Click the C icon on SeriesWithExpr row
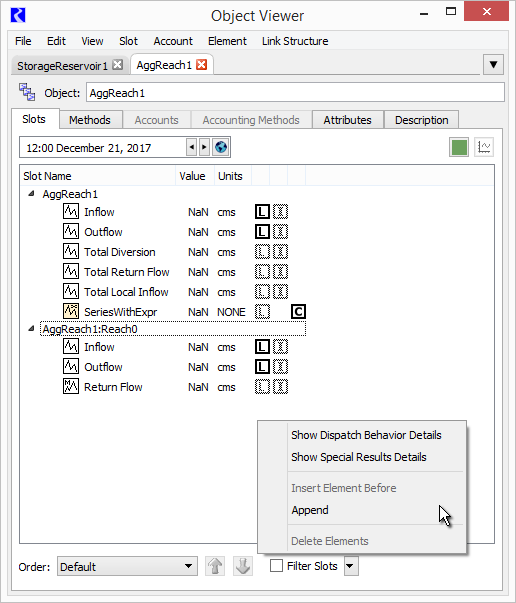This screenshot has height=603, width=516. (x=298, y=311)
